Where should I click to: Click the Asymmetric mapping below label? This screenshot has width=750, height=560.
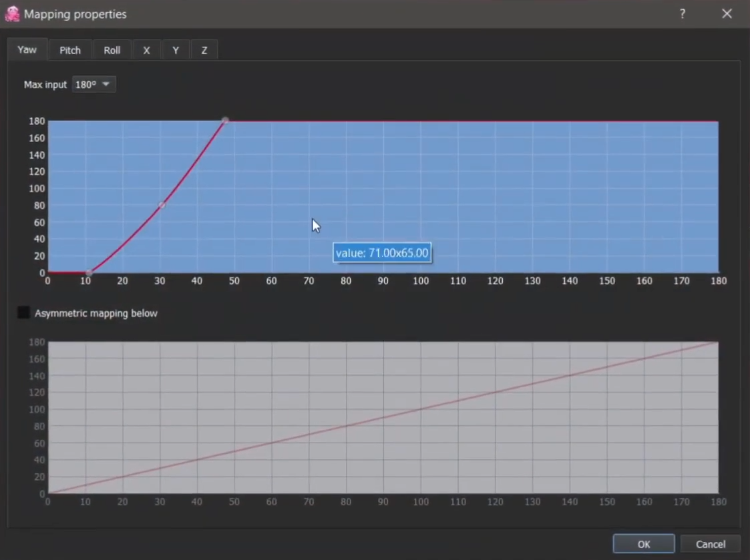tap(96, 313)
